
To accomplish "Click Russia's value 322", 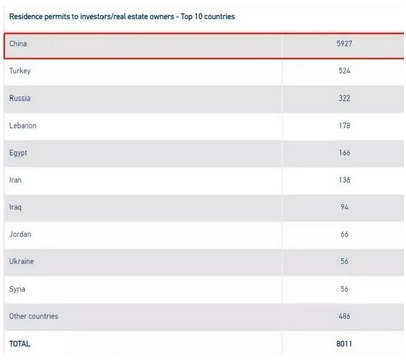I will 344,98.
